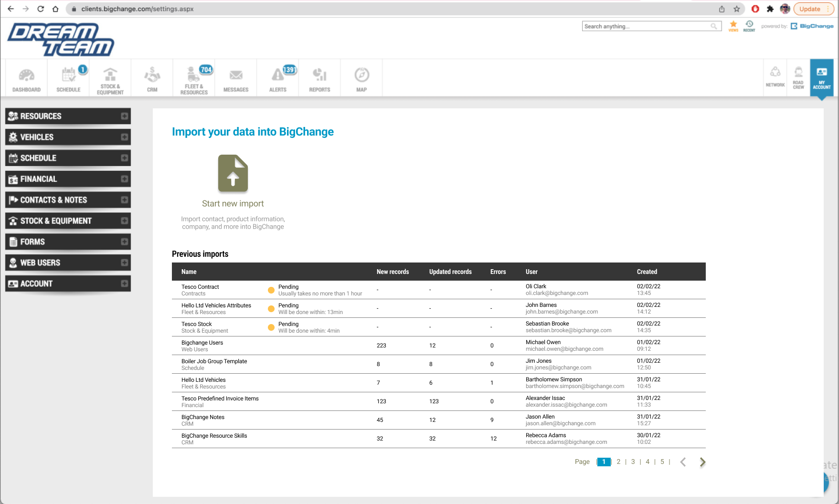This screenshot has height=504, width=839.
Task: Focus the Search anything field
Action: 652,26
